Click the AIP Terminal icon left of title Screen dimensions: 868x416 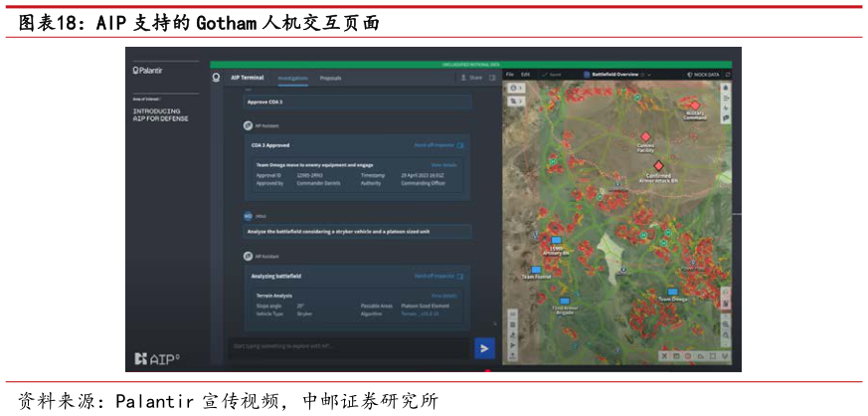pyautogui.click(x=217, y=77)
